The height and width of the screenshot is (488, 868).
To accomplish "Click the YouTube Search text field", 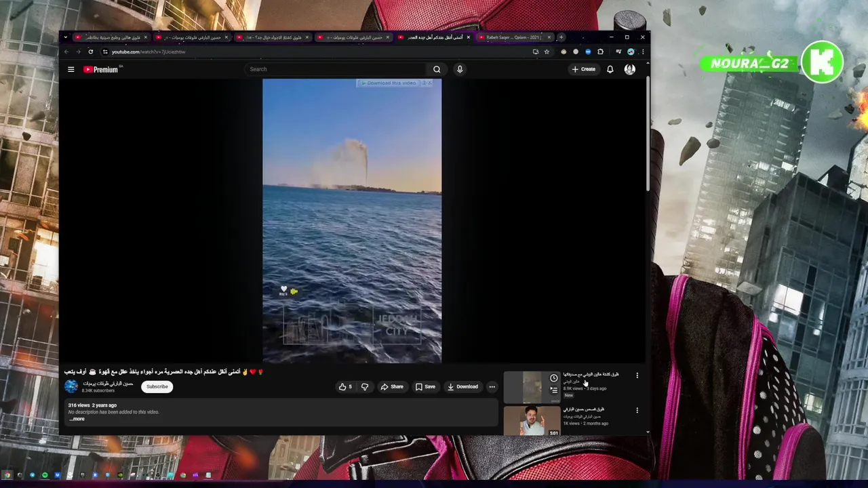I will [x=336, y=69].
